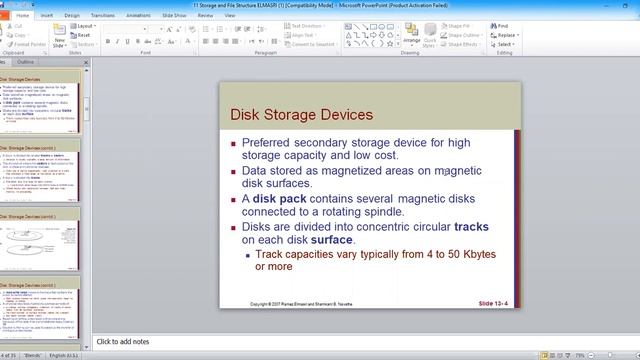This screenshot has width=640, height=360.
Task: Click Convert to SmartArt
Action: [311, 44]
